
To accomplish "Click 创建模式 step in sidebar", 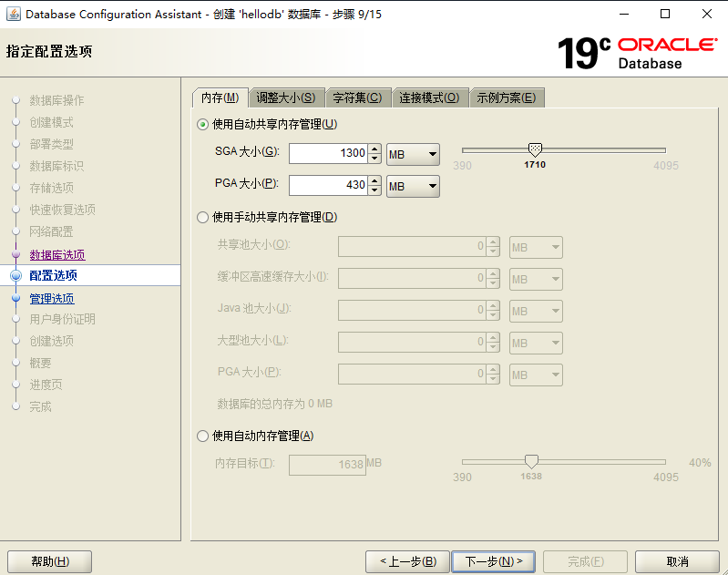I will [51, 122].
